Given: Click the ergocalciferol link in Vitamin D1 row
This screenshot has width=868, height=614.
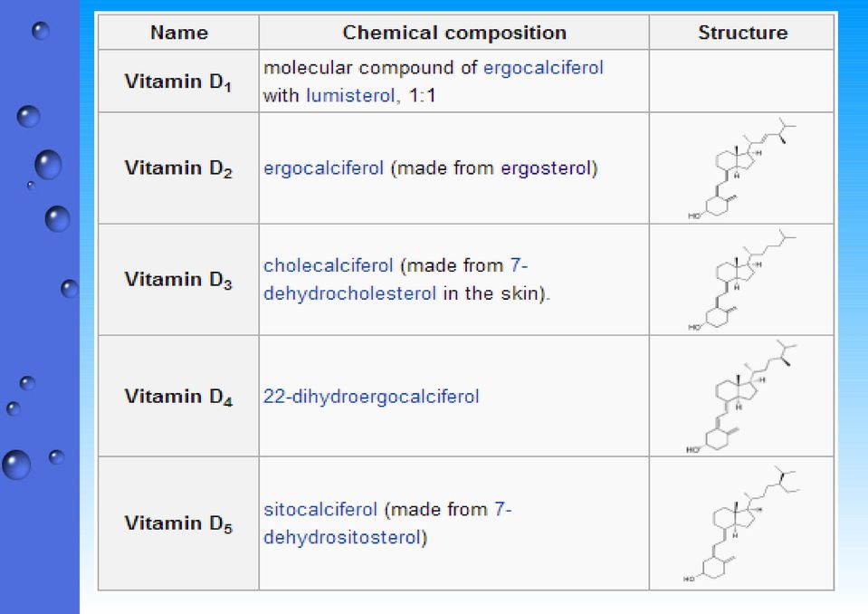Looking at the screenshot, I should pyautogui.click(x=543, y=68).
